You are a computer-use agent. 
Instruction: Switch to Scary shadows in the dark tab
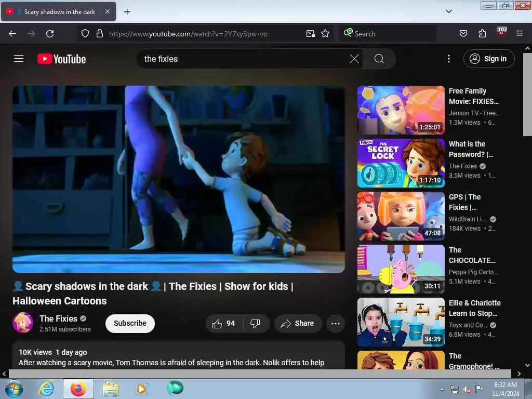(x=58, y=12)
